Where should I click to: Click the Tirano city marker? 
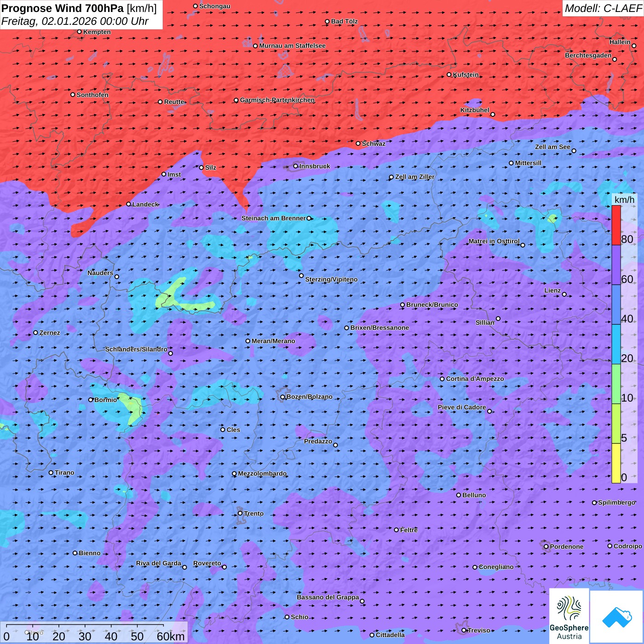(x=51, y=472)
